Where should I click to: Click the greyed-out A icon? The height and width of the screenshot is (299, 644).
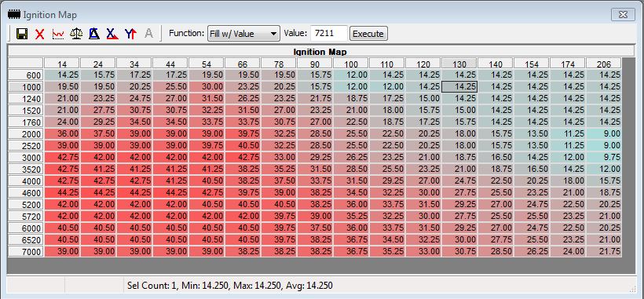pyautogui.click(x=148, y=34)
